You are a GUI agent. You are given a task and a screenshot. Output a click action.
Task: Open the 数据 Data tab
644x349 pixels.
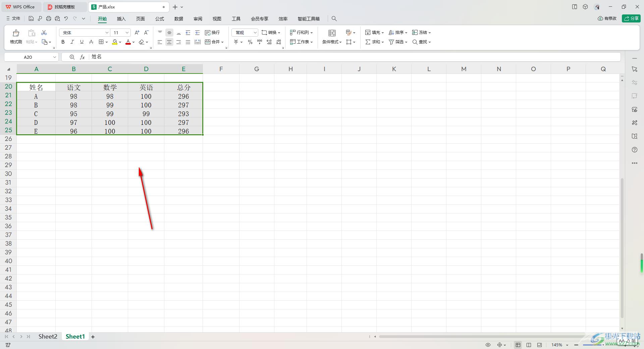pos(179,19)
